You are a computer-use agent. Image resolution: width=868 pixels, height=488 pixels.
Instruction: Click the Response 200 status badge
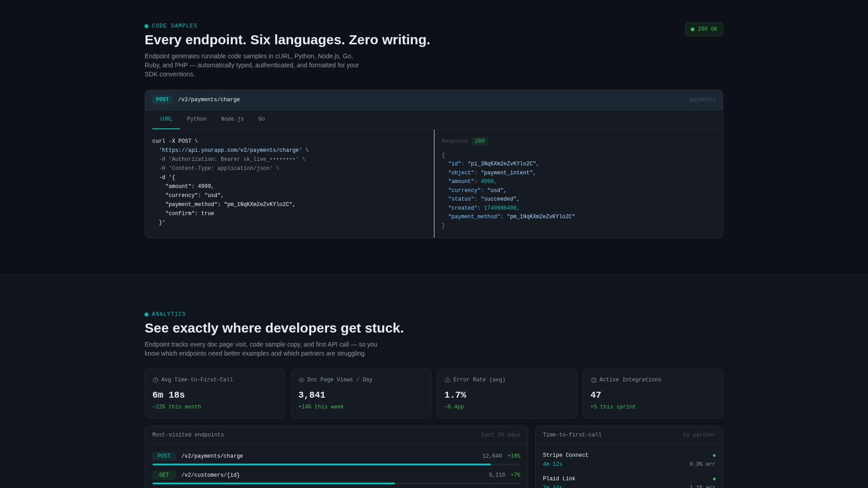click(480, 141)
